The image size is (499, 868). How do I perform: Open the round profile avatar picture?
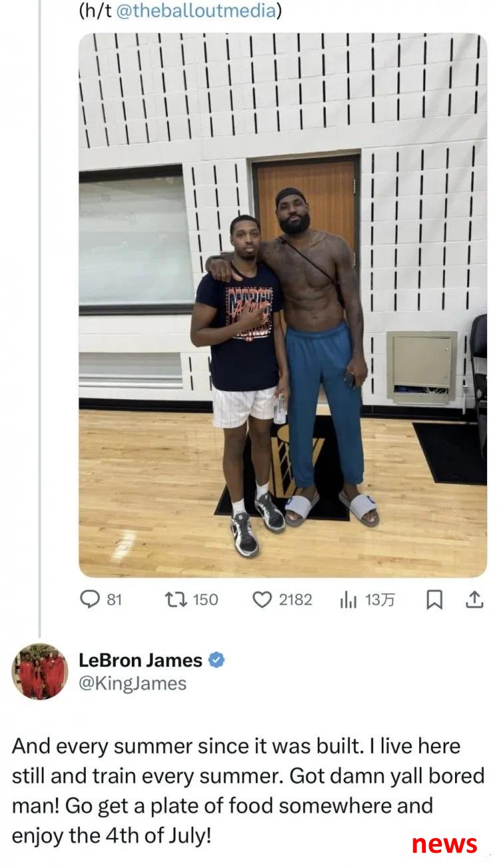point(40,672)
